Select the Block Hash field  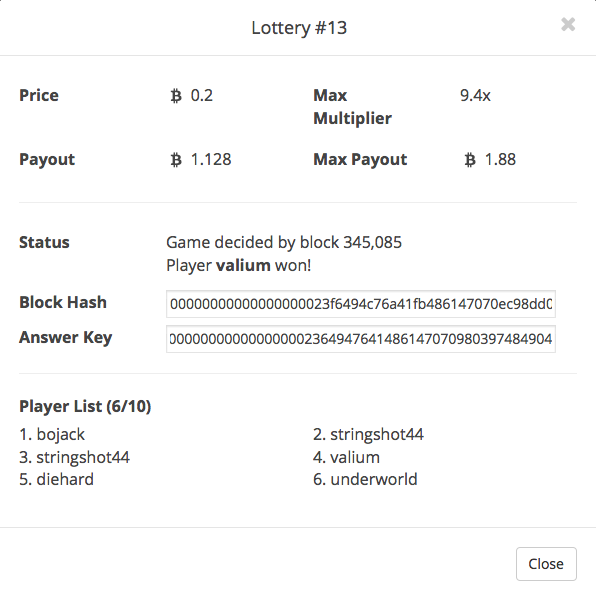pos(361,304)
